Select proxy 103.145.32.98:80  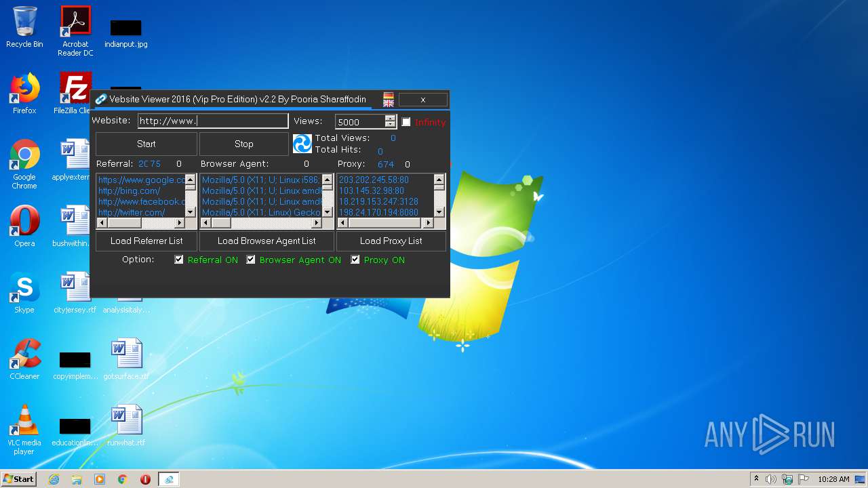(372, 191)
